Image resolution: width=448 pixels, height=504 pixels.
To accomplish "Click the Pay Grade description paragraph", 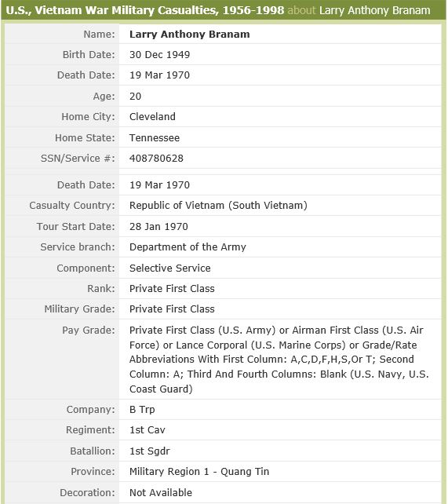I will 279,360.
